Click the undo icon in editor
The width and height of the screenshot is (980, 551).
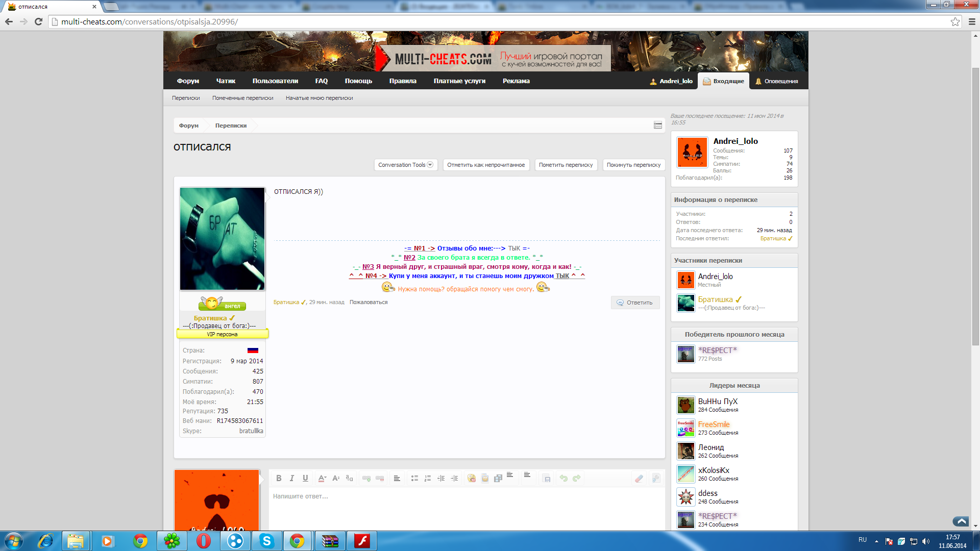click(563, 478)
